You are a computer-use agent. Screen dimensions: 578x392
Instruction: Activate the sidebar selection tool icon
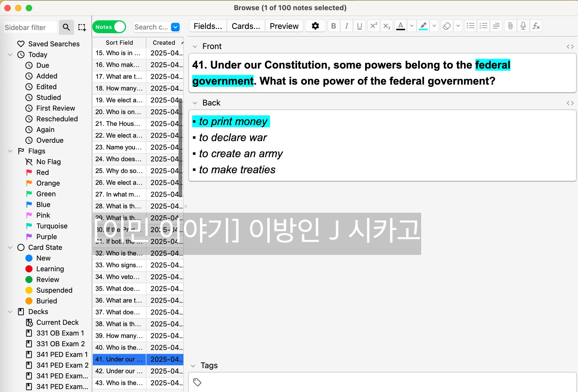pos(82,27)
